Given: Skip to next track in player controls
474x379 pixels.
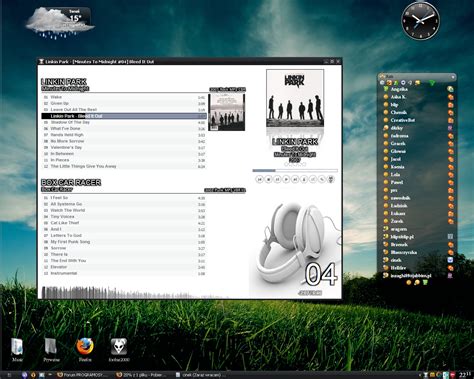Looking at the screenshot, I should coord(295,179).
